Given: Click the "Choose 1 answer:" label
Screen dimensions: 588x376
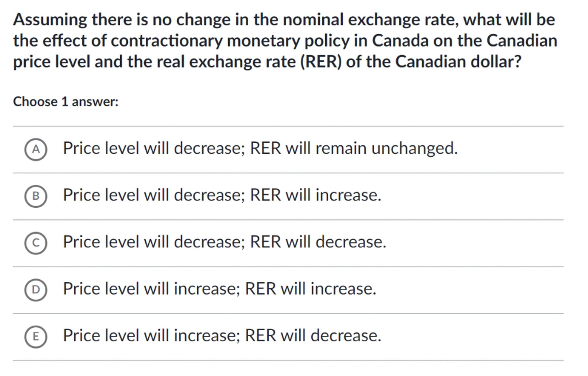Looking at the screenshot, I should coord(66,102).
